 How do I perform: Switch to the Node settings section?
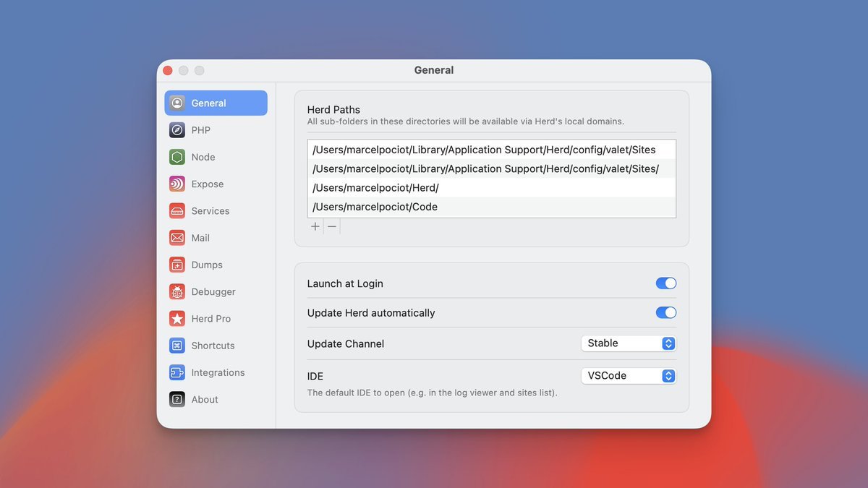click(203, 157)
